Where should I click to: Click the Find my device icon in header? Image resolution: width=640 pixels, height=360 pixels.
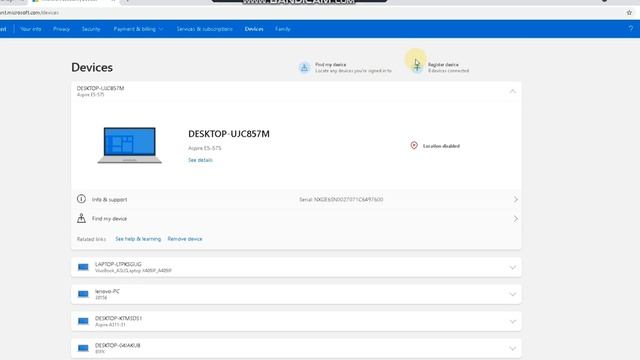click(304, 68)
